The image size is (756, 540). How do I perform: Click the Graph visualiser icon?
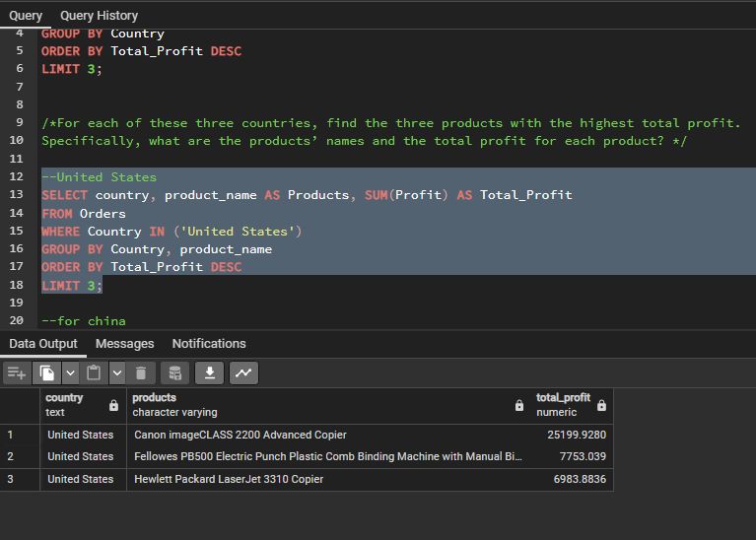click(x=244, y=373)
